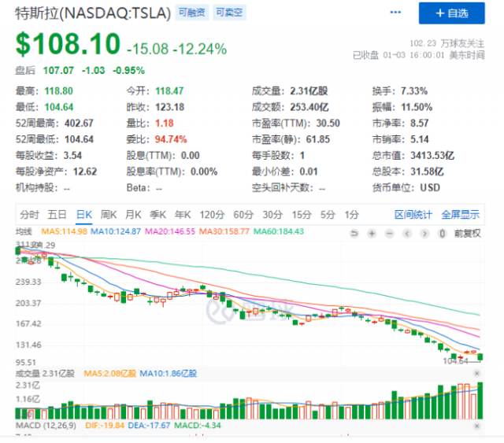The width and height of the screenshot is (504, 443).
Task: Open 全屏显示 fullscreen chart
Action: click(x=460, y=214)
